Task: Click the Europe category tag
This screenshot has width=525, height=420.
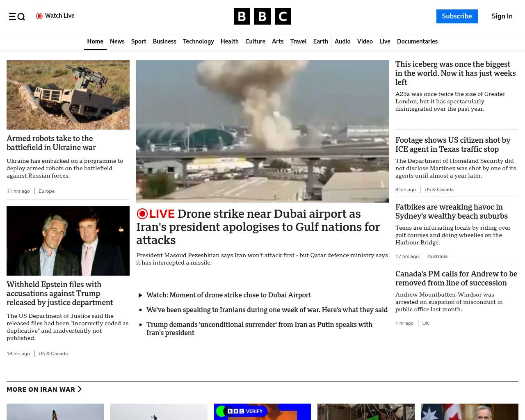Action: click(x=46, y=191)
